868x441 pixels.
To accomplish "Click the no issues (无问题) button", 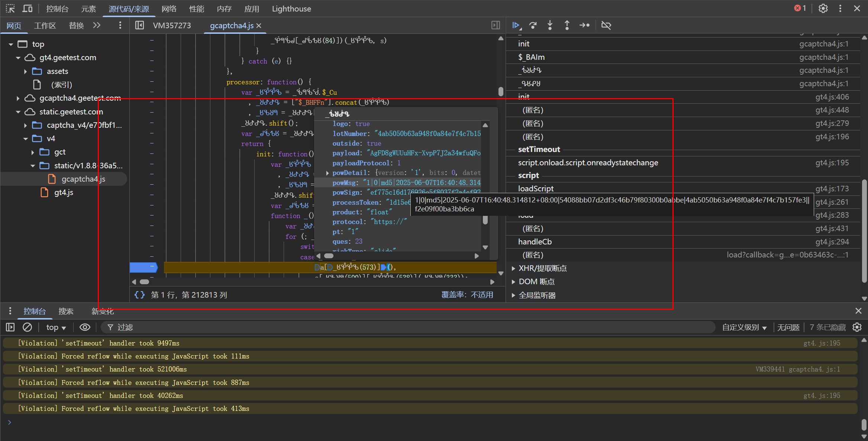I will [788, 327].
